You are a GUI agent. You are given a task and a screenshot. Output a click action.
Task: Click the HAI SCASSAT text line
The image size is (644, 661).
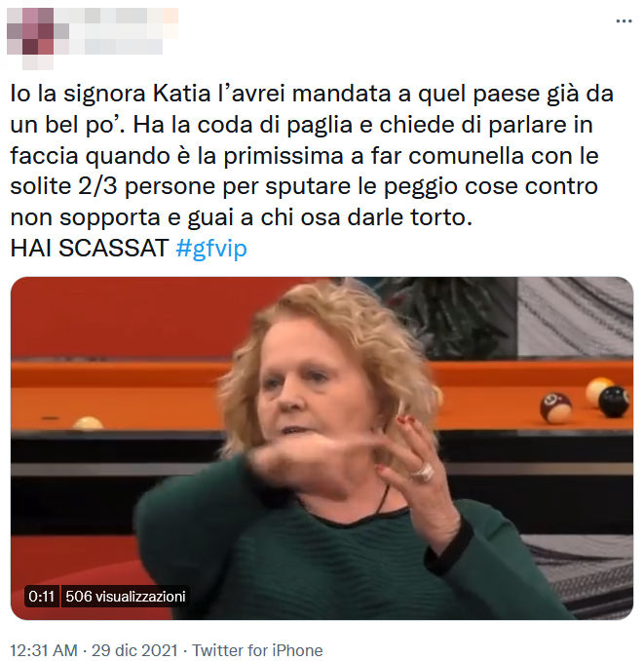(x=90, y=249)
